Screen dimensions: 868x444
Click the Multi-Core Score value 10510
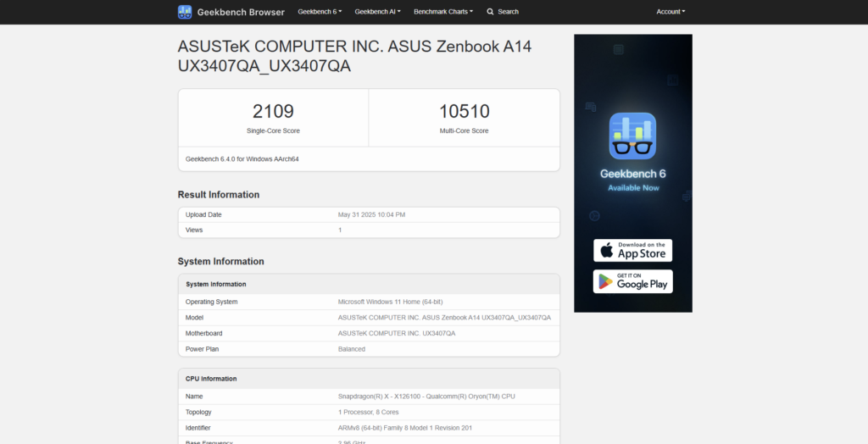click(x=464, y=111)
